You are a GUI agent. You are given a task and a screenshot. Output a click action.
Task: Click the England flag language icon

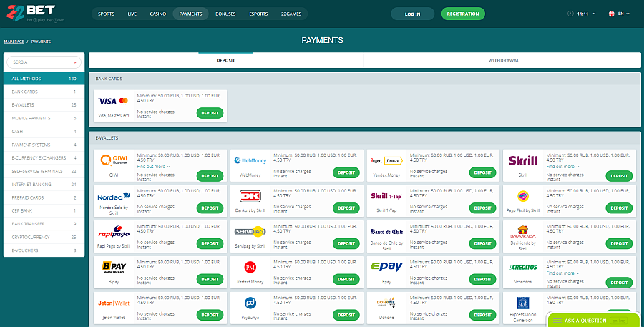point(612,14)
